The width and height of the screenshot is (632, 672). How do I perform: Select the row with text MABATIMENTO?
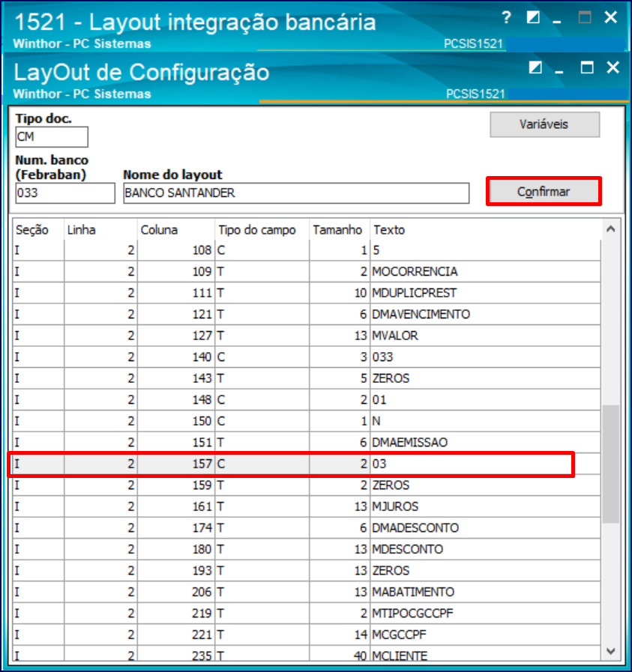coord(307,592)
